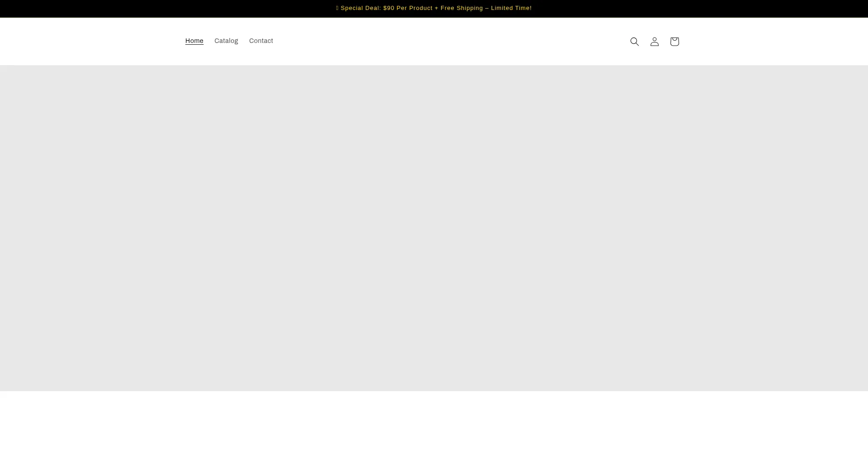Viewport: 868px width, 449px height.
Task: Sign in via the user profile icon
Action: [654, 42]
